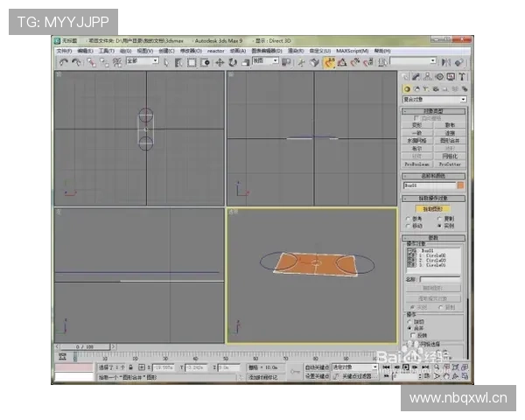Collapse the 参数 rollout header
525x420 pixels.
coord(433,238)
